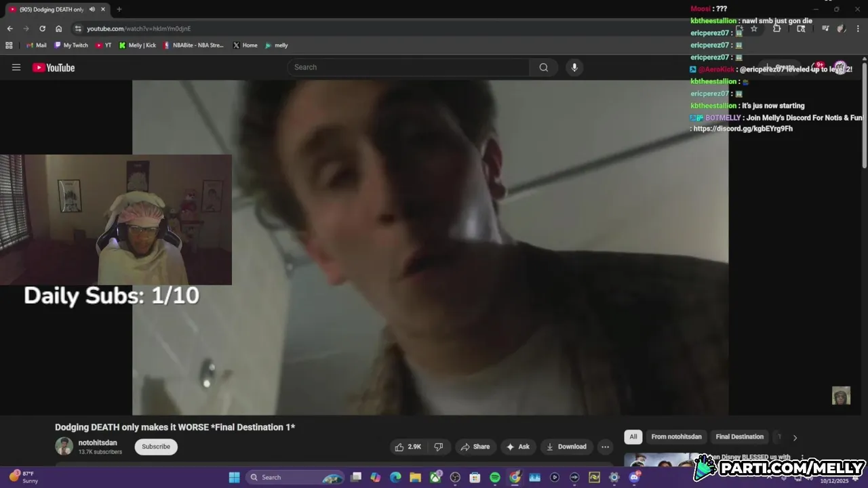Open browser extensions puzzle icon

click(777, 28)
